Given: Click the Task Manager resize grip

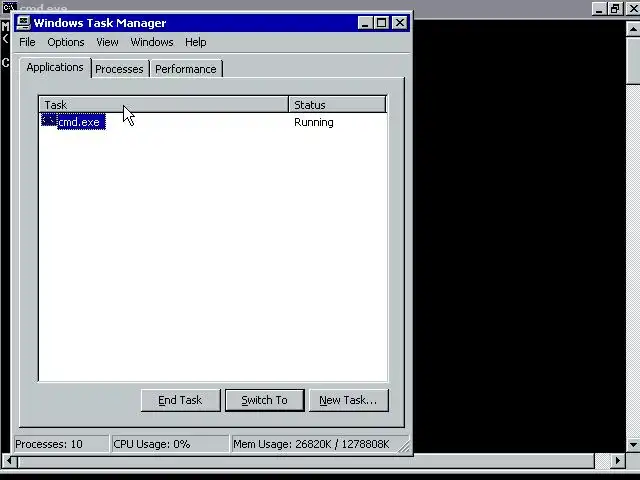Looking at the screenshot, I should pos(404,447).
